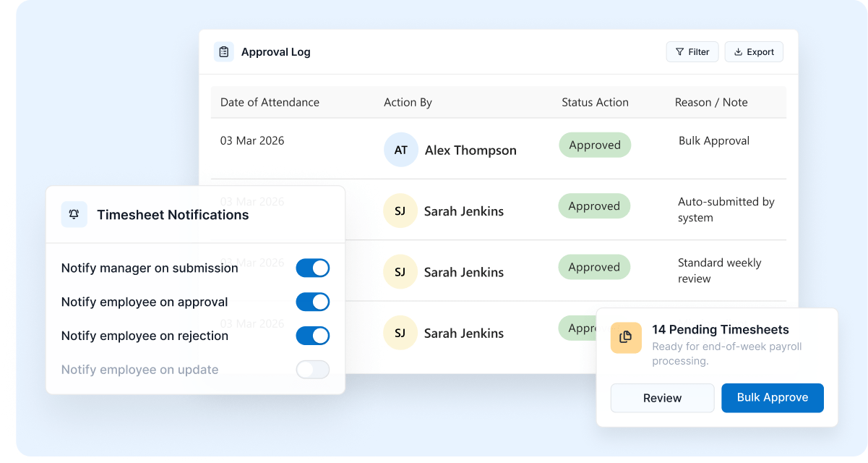This screenshot has height=463, width=868.
Task: Click the Timesheet Notifications bell icon
Action: [x=74, y=215]
